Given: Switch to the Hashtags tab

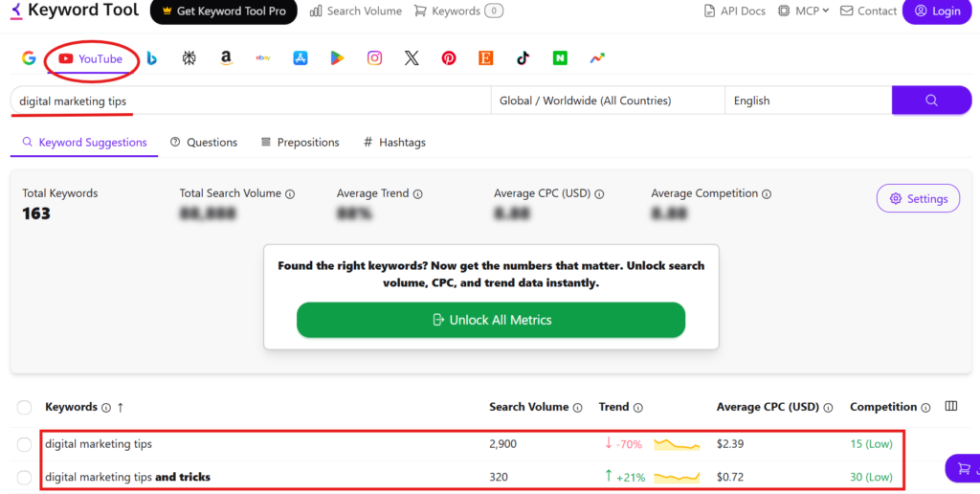Looking at the screenshot, I should [x=394, y=143].
